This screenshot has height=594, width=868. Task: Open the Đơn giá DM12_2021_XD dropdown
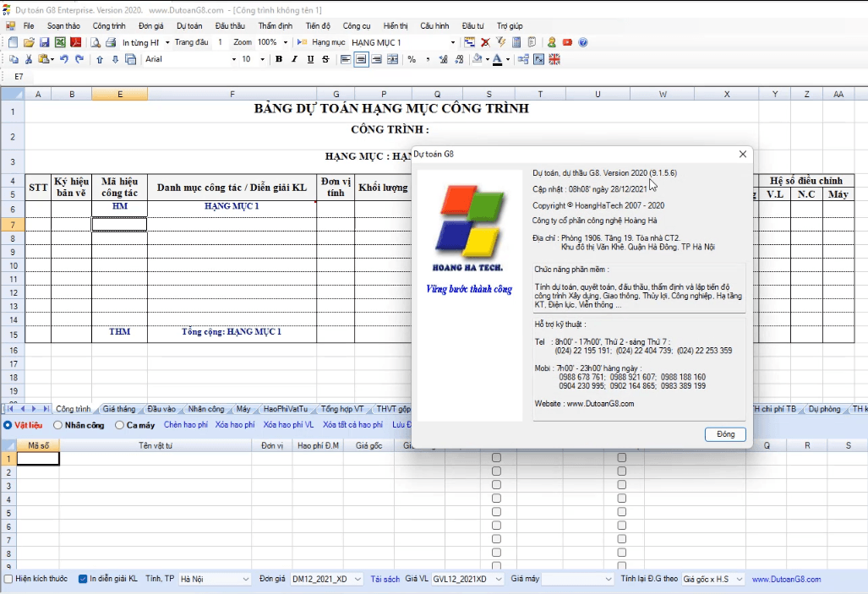[358, 579]
